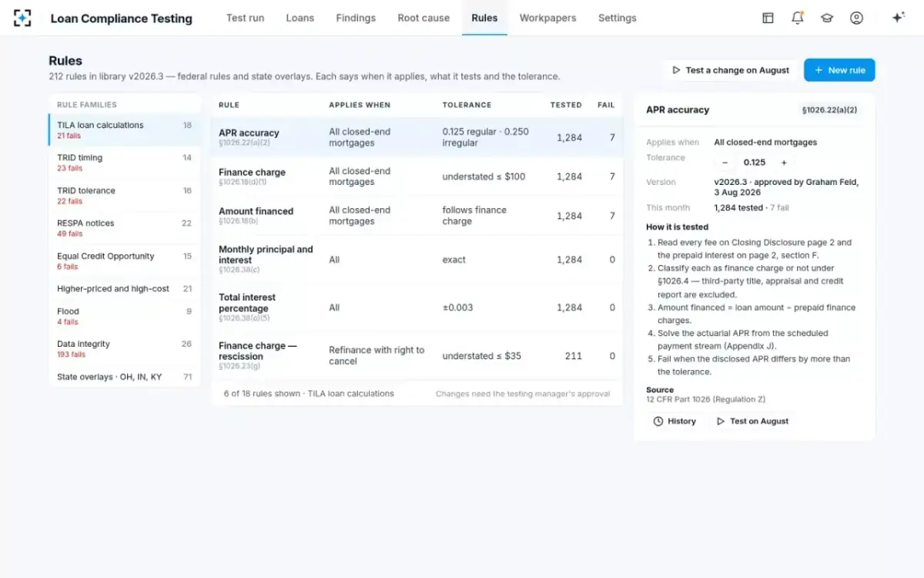This screenshot has width=924, height=578.
Task: Click 'follows finance charge' tolerance cell
Action: coord(474,216)
